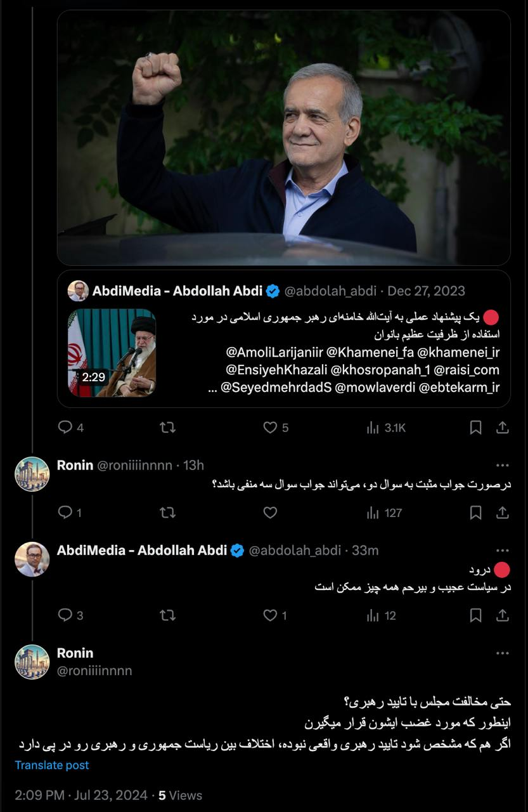Repost the top quoted-tweet post
This screenshot has width=528, height=812.
(x=167, y=428)
